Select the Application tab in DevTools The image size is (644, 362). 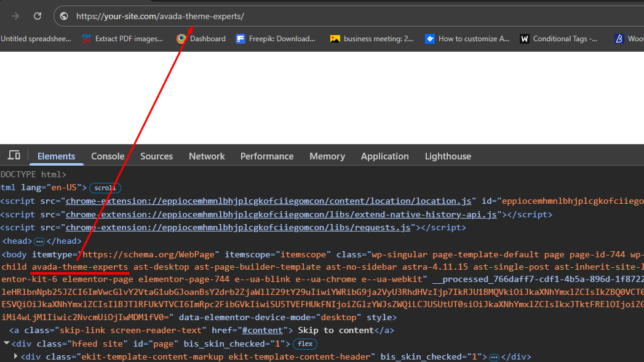384,156
